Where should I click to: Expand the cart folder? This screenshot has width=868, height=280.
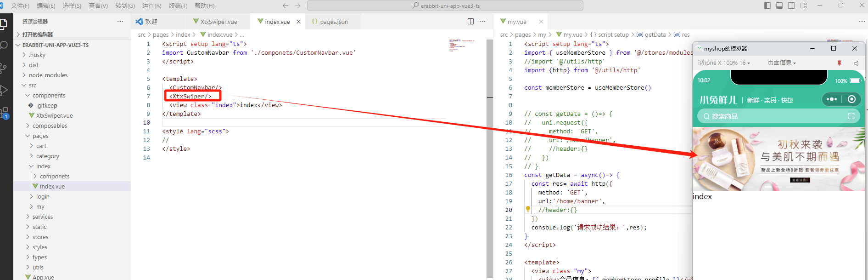[72, 146]
